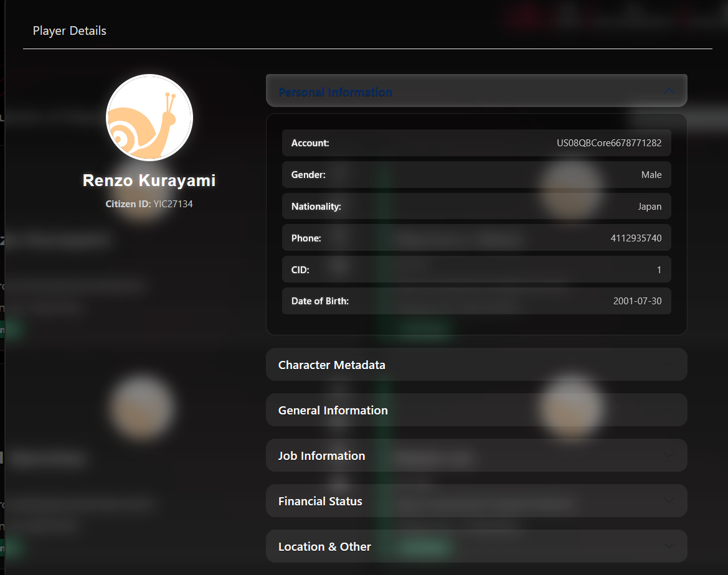728x575 pixels.
Task: Click the CID row value 1
Action: pos(659,270)
